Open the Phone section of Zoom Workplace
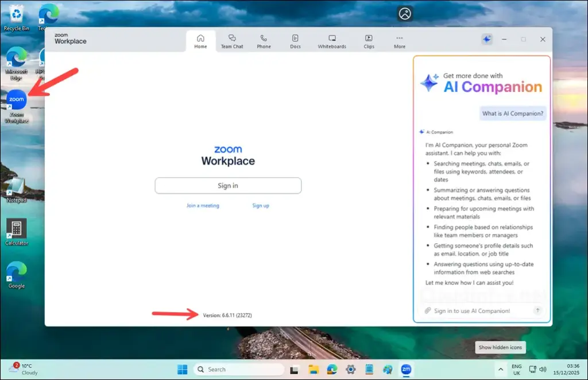This screenshot has height=380, width=588. tap(264, 39)
